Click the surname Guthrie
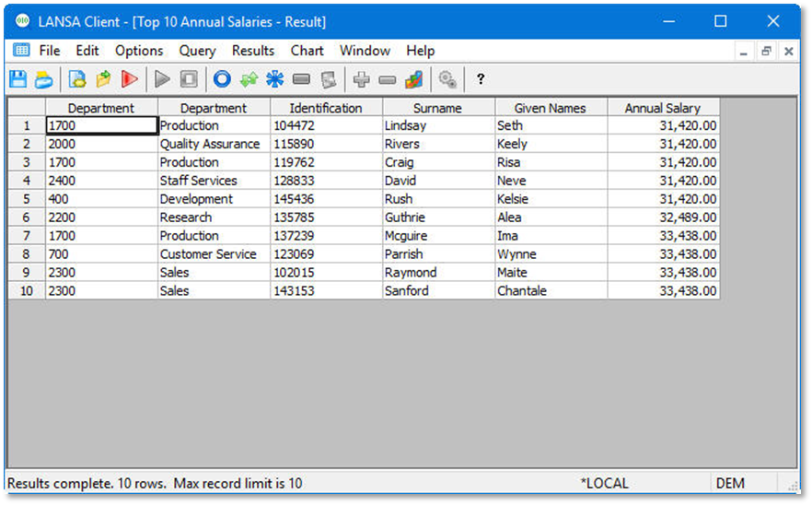 click(438, 217)
